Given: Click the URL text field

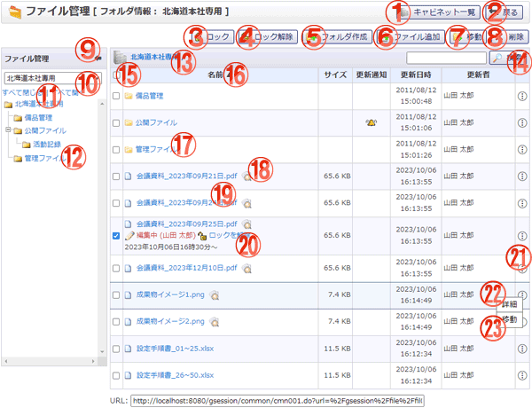Looking at the screenshot, I should [x=278, y=401].
